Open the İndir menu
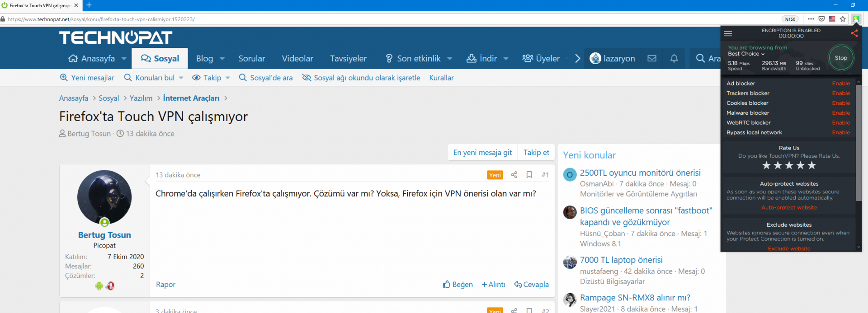Screen dimensions: 868x313 point(482,58)
